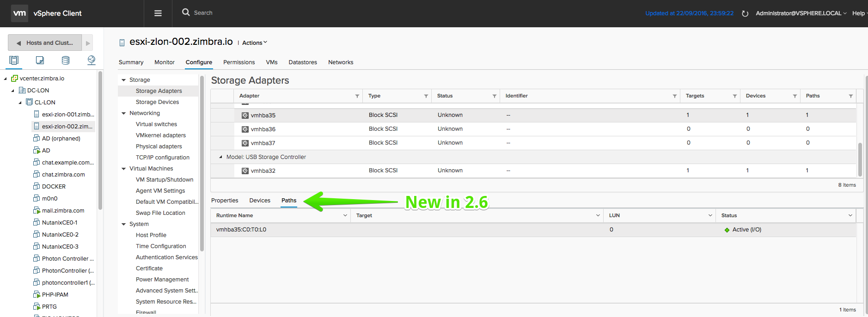Select the Storage inventory icon
Image resolution: width=868 pixels, height=317 pixels.
tap(66, 60)
